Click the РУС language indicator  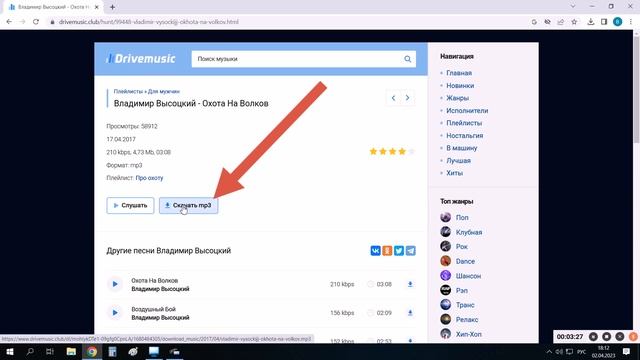pos(582,351)
